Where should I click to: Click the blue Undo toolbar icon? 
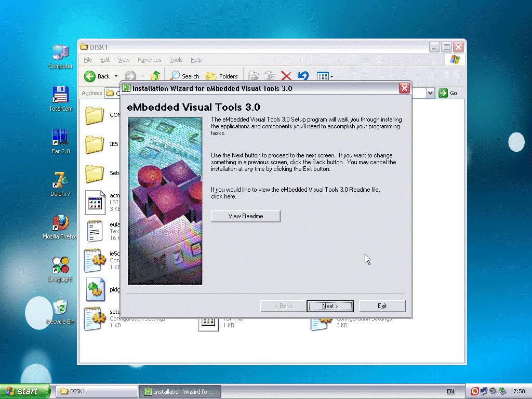point(303,76)
